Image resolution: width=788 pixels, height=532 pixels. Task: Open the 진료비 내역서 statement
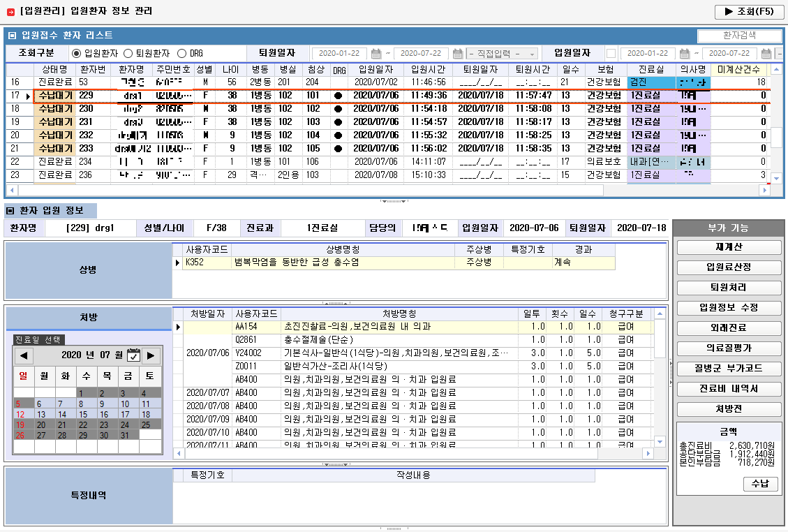click(729, 389)
